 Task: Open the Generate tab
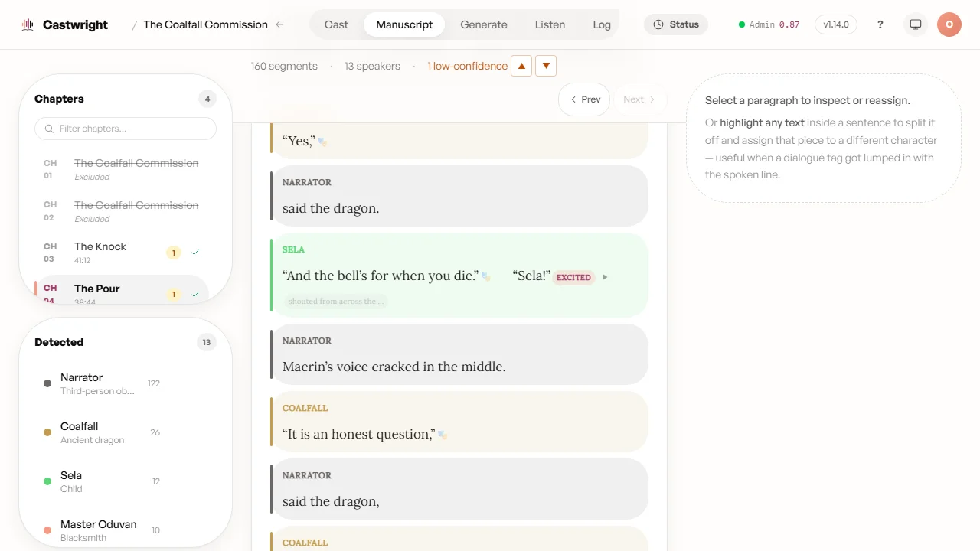click(484, 24)
